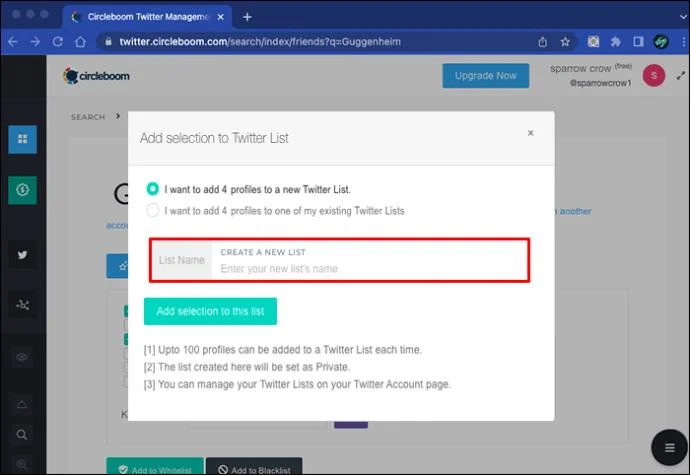The image size is (690, 475).
Task: Open the green dollar circle sidebar icon
Action: [x=22, y=190]
